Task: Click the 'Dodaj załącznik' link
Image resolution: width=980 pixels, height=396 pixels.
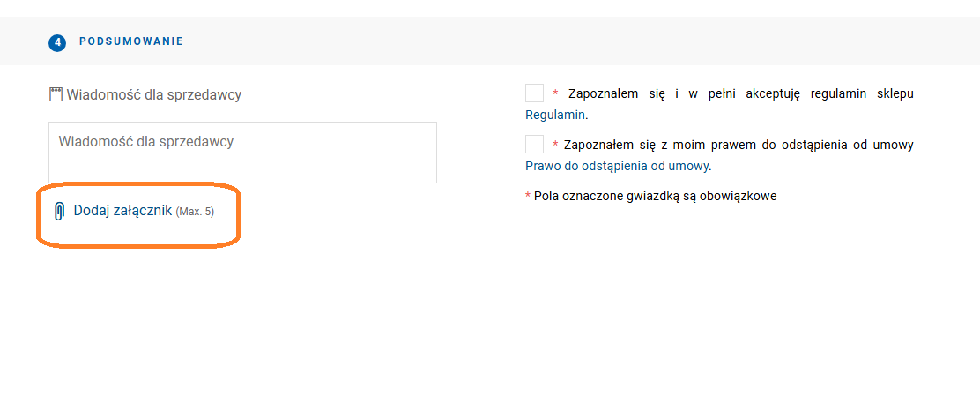Action: click(x=122, y=212)
